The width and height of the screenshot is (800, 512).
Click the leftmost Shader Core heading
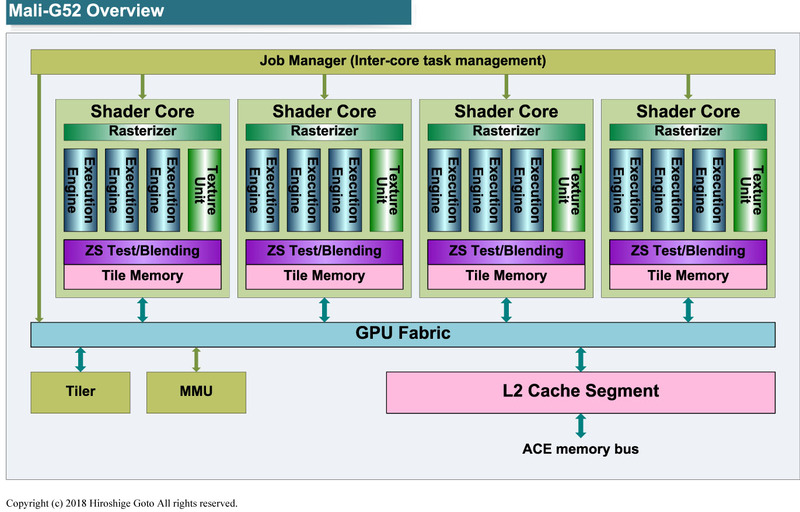click(142, 111)
